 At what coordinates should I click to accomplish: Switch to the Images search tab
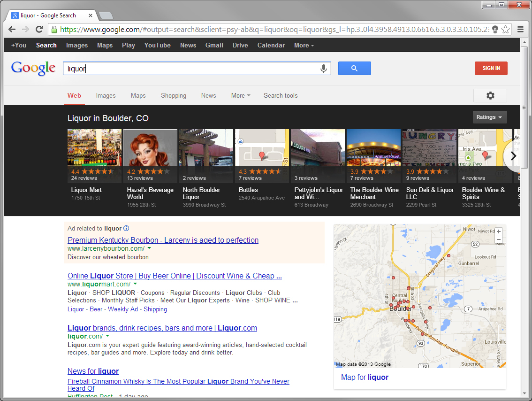106,95
